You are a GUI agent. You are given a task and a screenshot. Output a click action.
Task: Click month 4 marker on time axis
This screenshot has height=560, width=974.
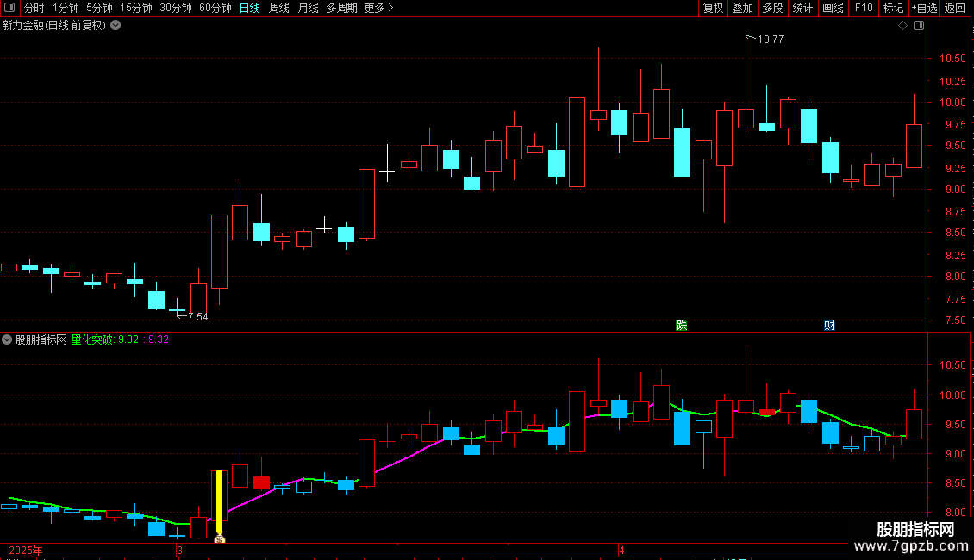click(x=621, y=551)
